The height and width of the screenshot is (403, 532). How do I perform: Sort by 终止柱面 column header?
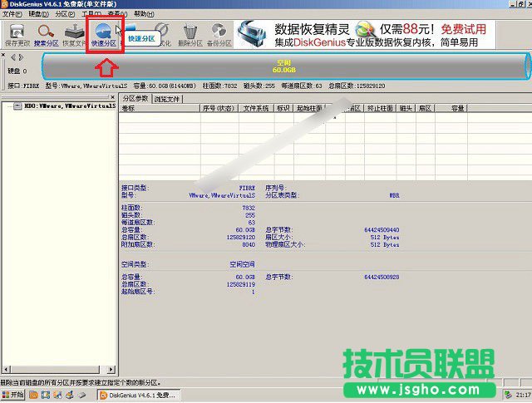coord(380,108)
